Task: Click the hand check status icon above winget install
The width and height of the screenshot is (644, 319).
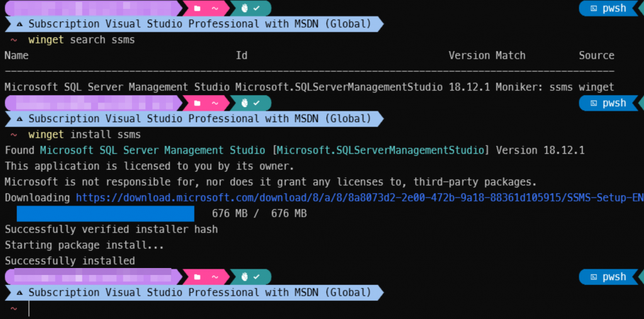Action: [250, 103]
